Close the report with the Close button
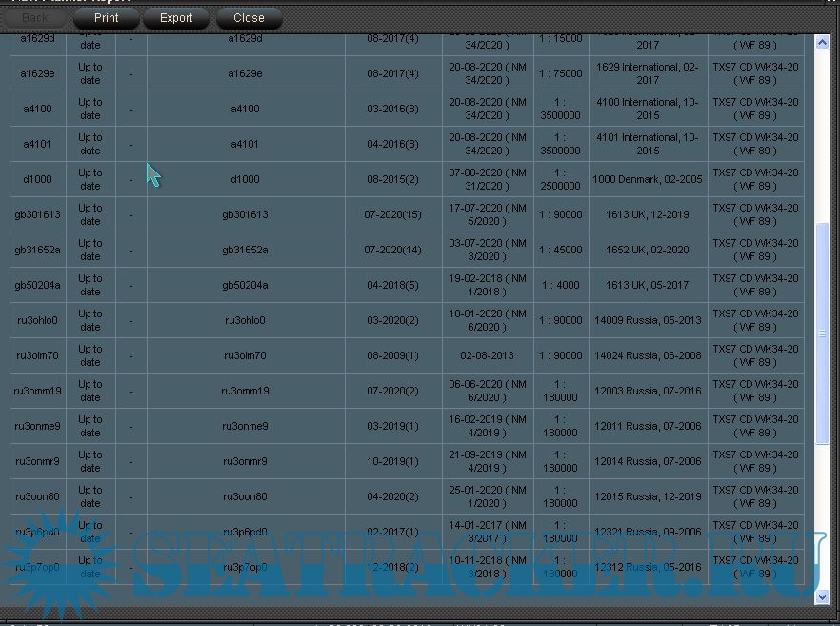 coord(249,18)
